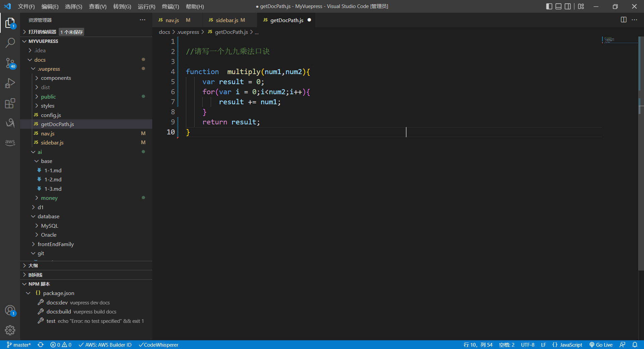Open the notifications bell in status bar
The image size is (644, 349).
pyautogui.click(x=635, y=345)
